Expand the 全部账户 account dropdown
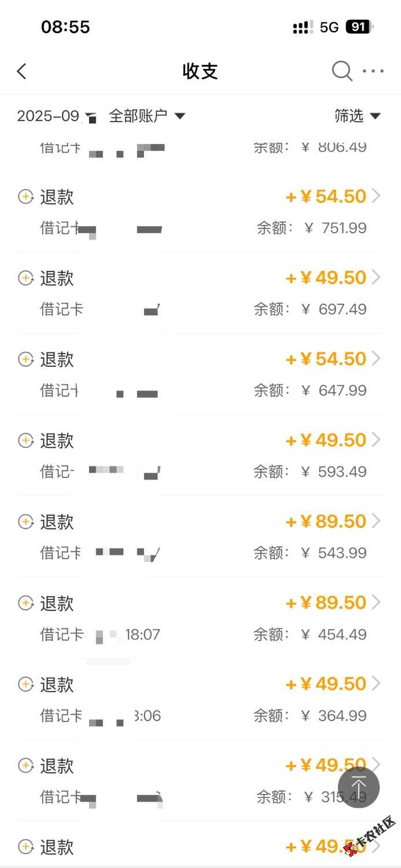 click(147, 116)
